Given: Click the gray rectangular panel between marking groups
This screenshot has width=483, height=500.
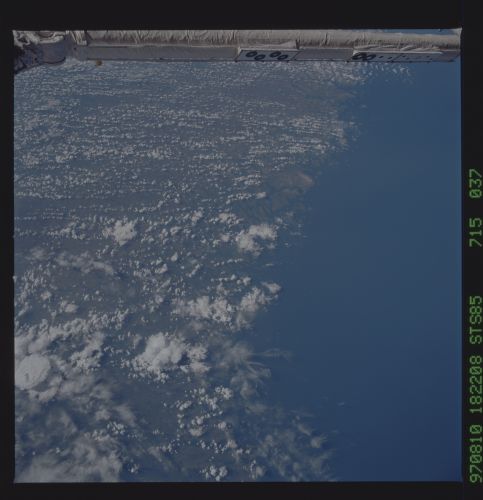Looking at the screenshot, I should [323, 54].
